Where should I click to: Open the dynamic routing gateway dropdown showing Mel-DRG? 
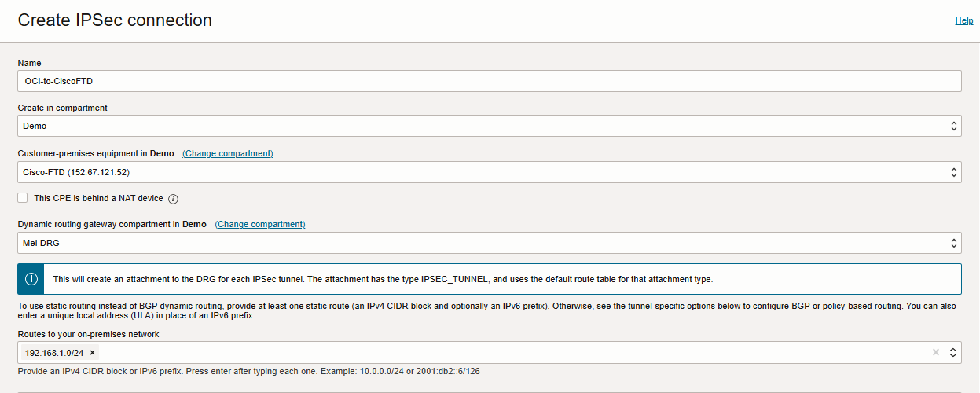pos(472,243)
